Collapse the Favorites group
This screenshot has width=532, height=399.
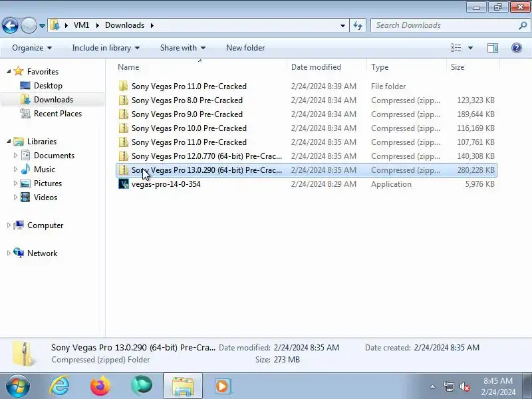click(9, 72)
